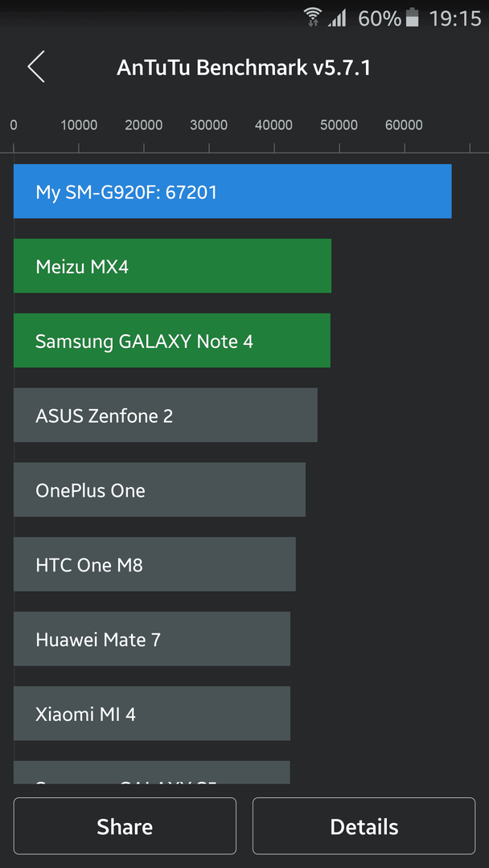Click the 30000 axis label
Screen dimensions: 489x868
coord(209,125)
